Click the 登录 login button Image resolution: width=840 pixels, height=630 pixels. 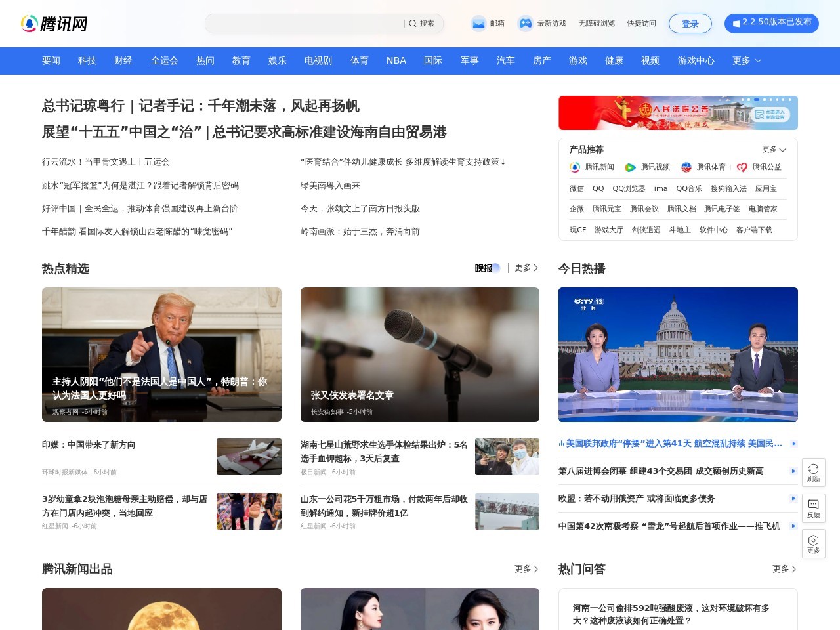pos(690,24)
